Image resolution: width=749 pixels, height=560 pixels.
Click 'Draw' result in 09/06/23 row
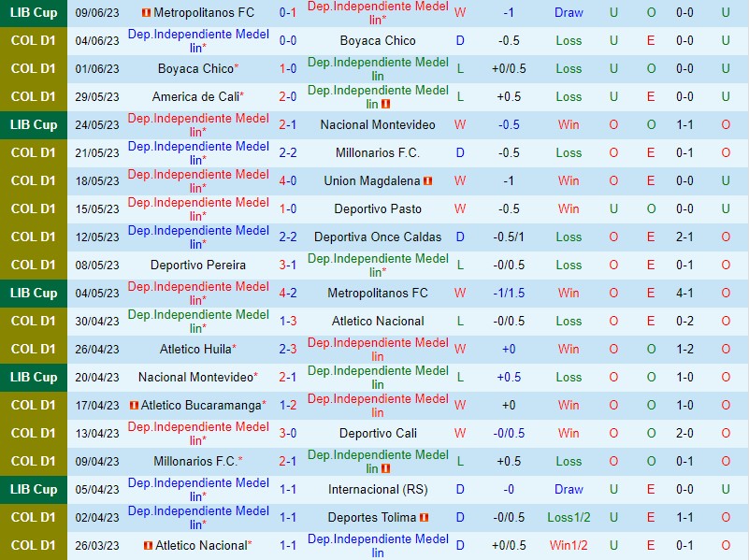[x=569, y=13]
